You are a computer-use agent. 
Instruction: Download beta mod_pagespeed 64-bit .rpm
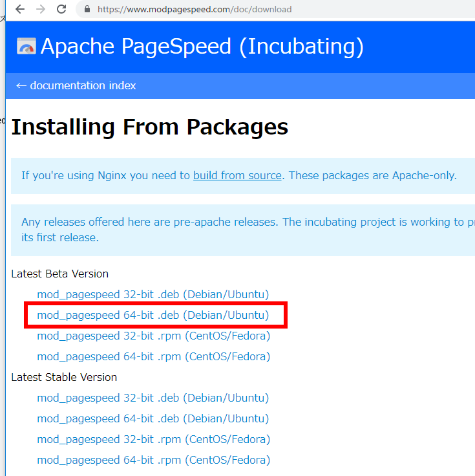(153, 357)
